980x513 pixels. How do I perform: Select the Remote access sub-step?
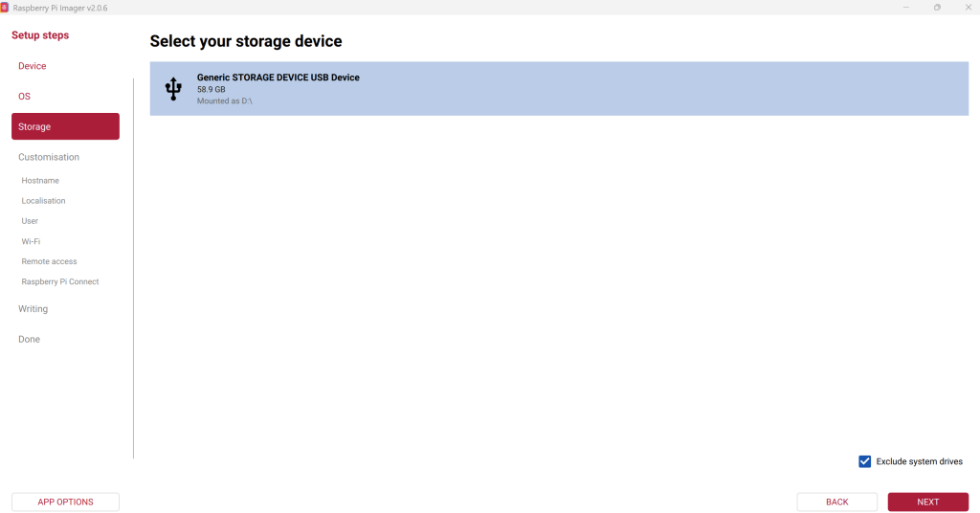(x=50, y=261)
